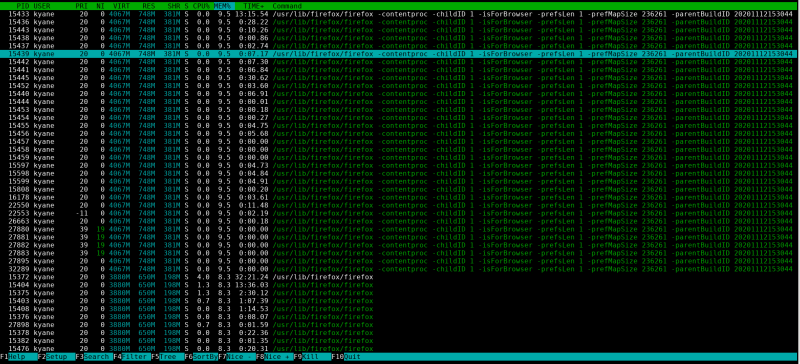Image resolution: width=800 pixels, height=364 pixels.
Task: Sort by the PID column header
Action: (x=22, y=6)
